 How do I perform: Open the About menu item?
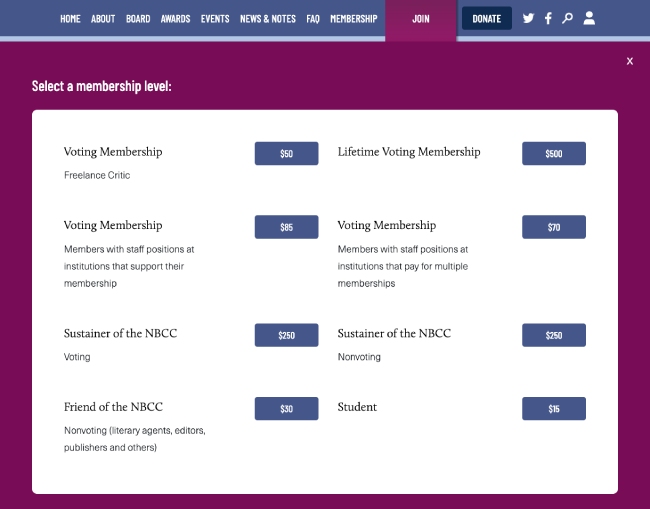tap(103, 19)
